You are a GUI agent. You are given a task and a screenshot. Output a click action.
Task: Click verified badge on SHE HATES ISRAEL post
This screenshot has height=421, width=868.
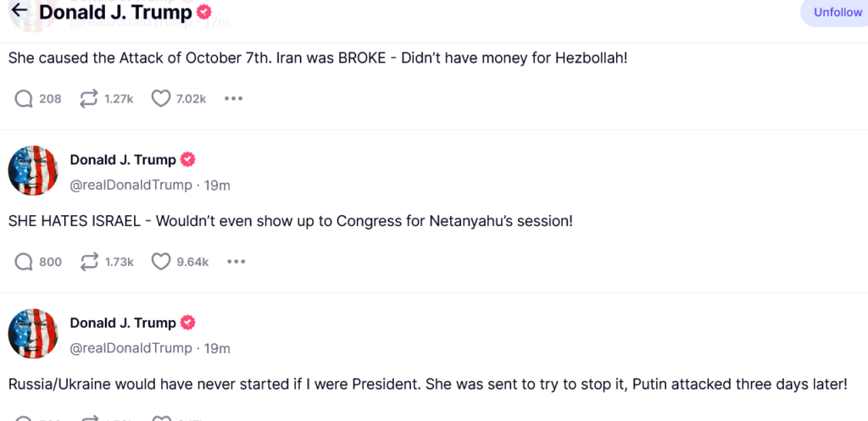(189, 160)
